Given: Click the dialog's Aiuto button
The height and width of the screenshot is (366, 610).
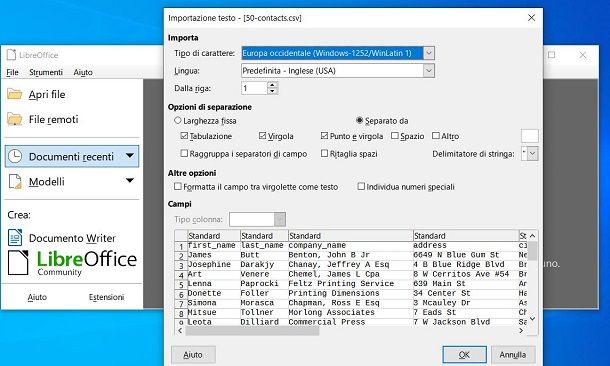Looking at the screenshot, I should pyautogui.click(x=193, y=354).
